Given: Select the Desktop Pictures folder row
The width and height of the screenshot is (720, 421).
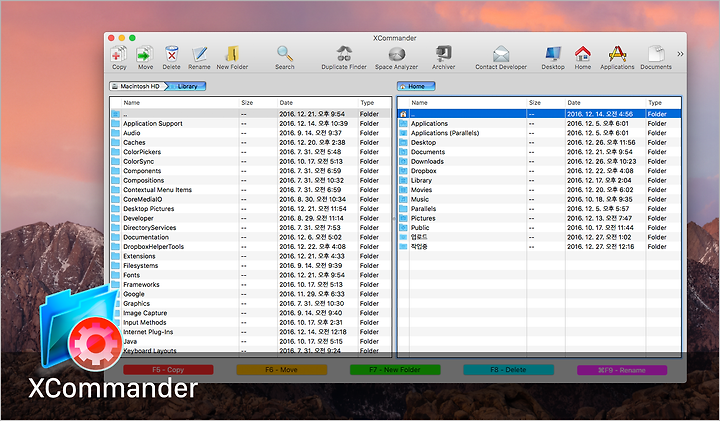Looking at the screenshot, I should click(251, 209).
